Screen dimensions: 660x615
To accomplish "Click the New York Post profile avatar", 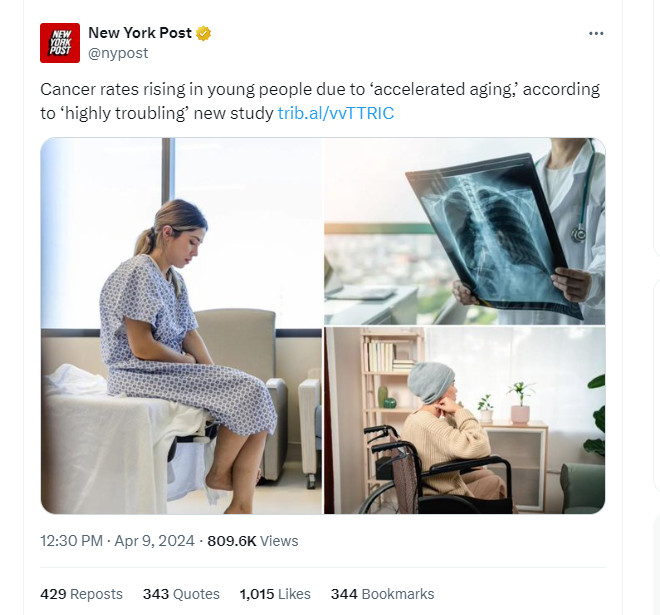I will pos(60,43).
